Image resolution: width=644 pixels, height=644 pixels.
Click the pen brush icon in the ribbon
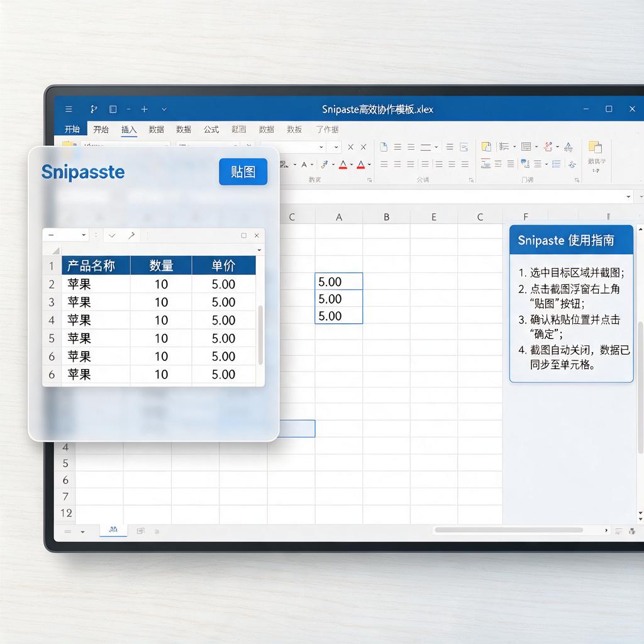pyautogui.click(x=325, y=165)
